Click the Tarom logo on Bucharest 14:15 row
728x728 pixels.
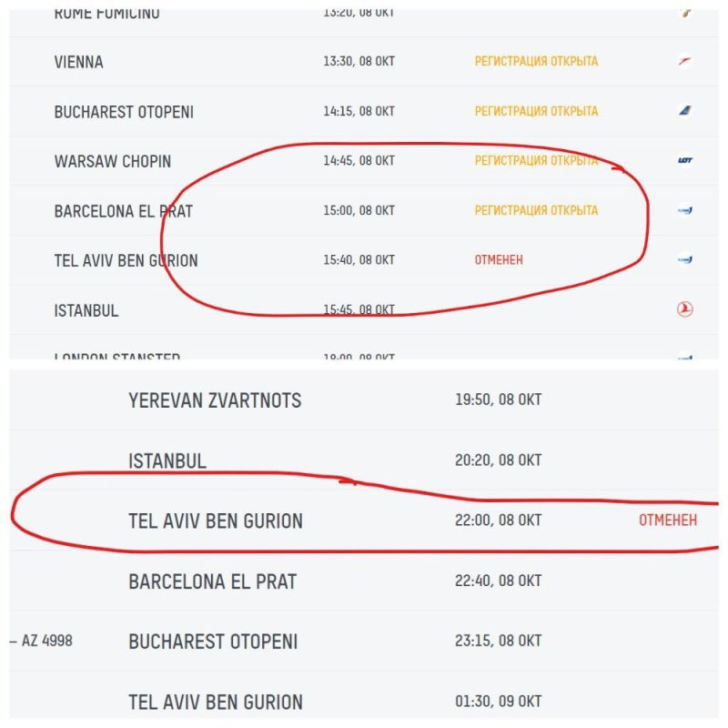point(685,111)
